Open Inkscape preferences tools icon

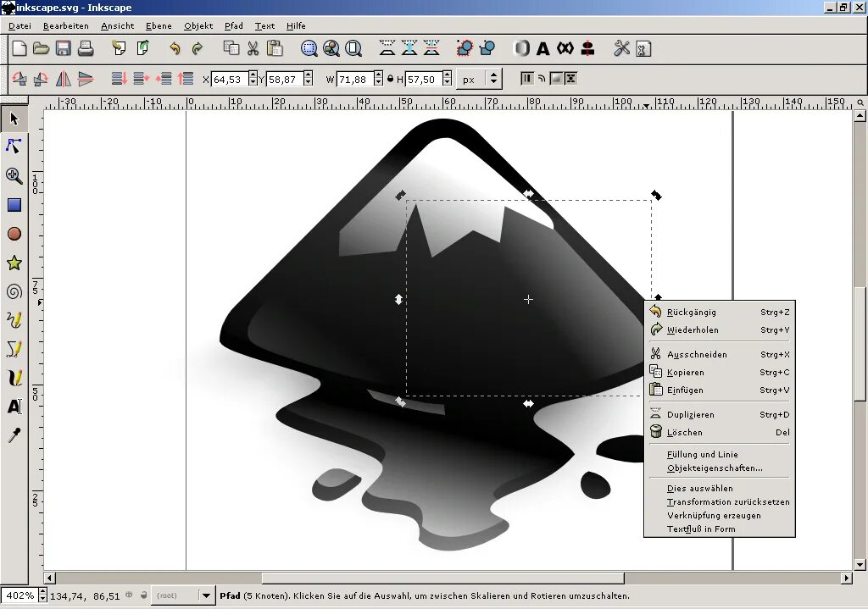[621, 48]
